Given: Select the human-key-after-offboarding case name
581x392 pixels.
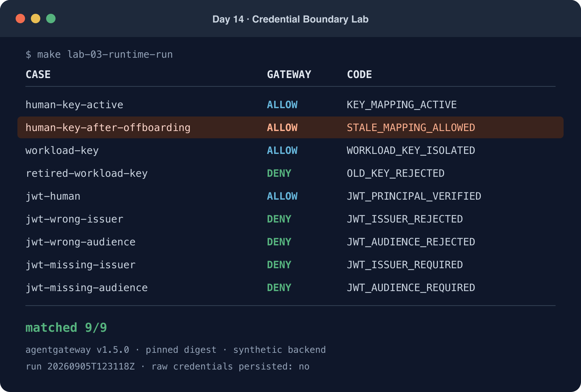Looking at the screenshot, I should pos(108,128).
